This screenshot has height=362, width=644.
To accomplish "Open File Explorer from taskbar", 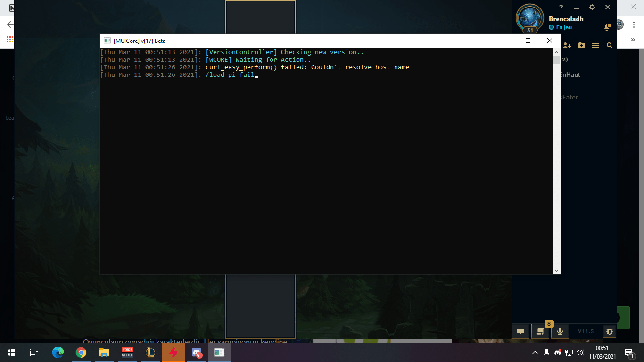I will (104, 353).
